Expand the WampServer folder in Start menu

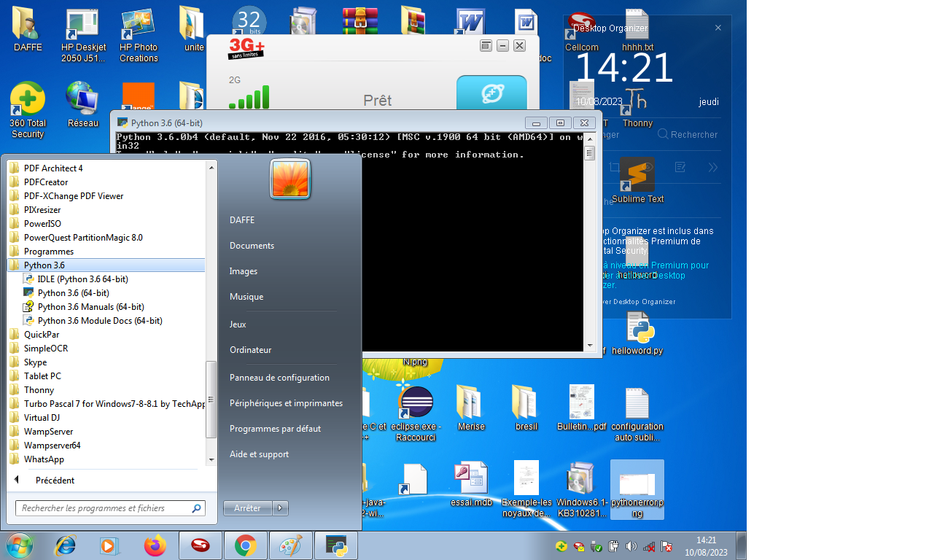coord(48,432)
